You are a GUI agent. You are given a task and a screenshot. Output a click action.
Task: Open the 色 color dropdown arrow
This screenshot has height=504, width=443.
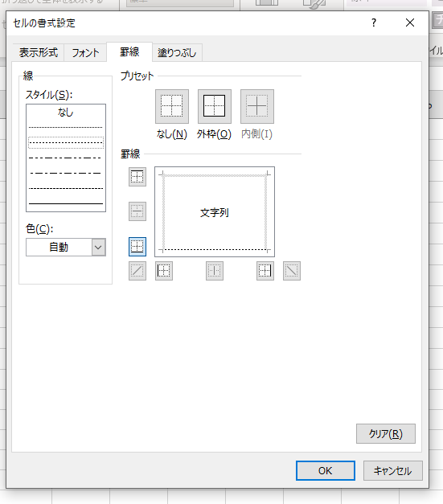coord(98,248)
